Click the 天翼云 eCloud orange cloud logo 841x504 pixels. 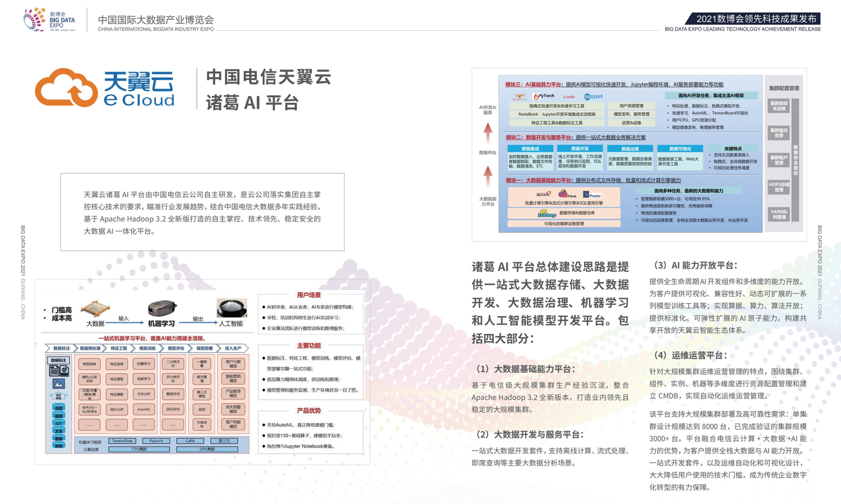66,88
